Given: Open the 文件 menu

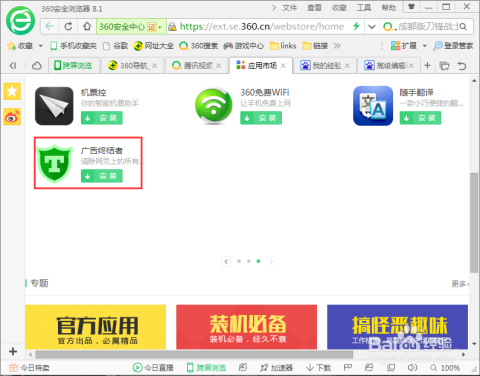Looking at the screenshot, I should [x=289, y=7].
